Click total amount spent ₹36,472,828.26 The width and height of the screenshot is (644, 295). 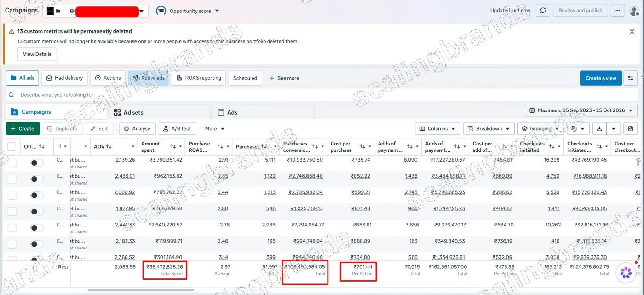point(165,266)
